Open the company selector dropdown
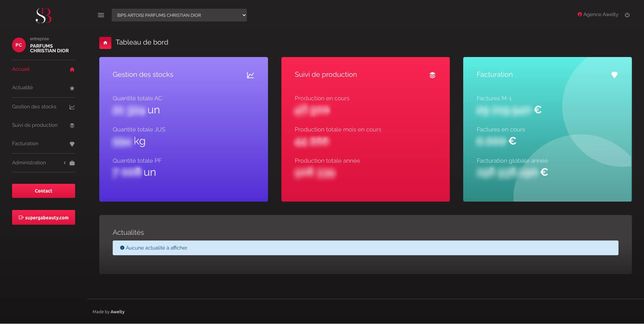Viewport: 644px width, 324px height. [x=179, y=15]
